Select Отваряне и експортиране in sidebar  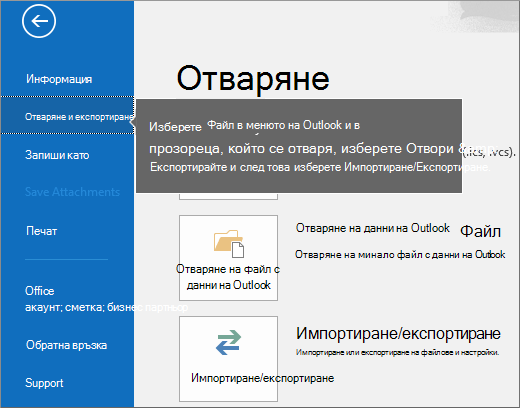(67, 115)
